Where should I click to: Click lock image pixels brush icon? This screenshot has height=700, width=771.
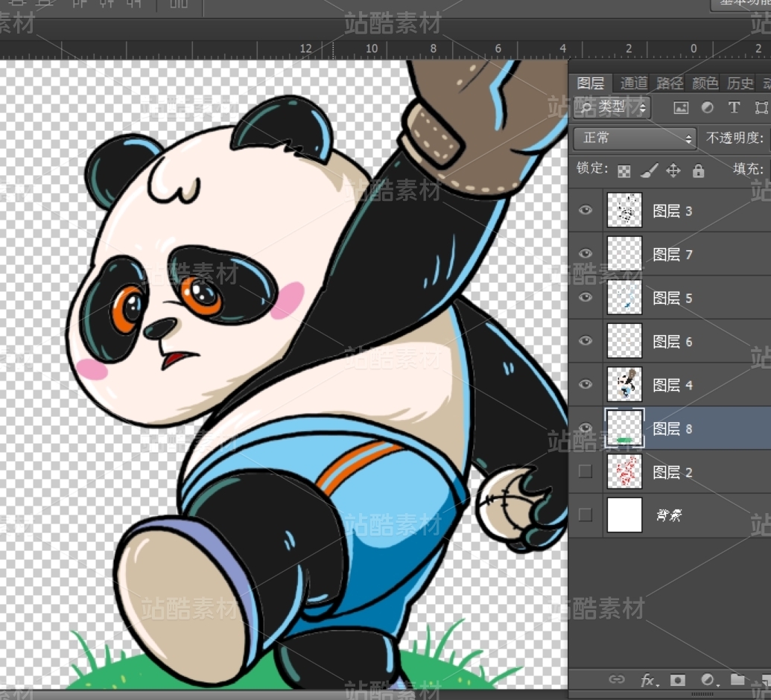tap(650, 171)
